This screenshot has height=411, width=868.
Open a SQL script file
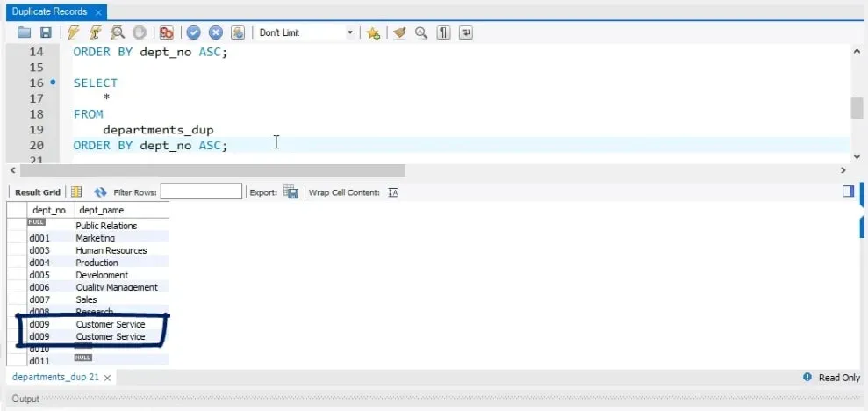[x=24, y=32]
